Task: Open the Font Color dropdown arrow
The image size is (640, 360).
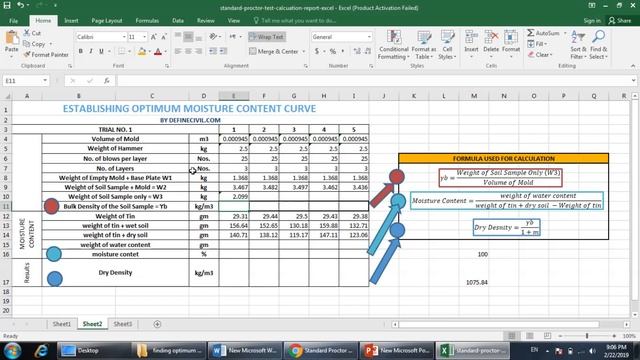Action: (165, 51)
